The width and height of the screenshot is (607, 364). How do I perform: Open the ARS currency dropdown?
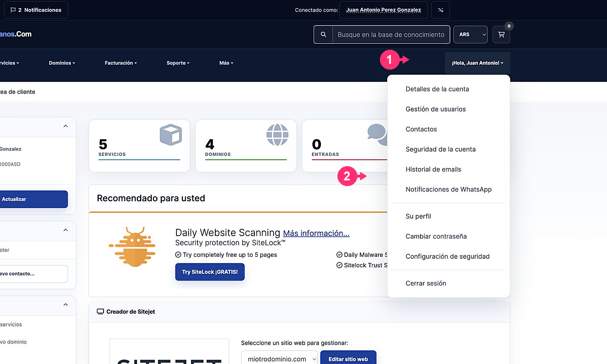coord(471,34)
